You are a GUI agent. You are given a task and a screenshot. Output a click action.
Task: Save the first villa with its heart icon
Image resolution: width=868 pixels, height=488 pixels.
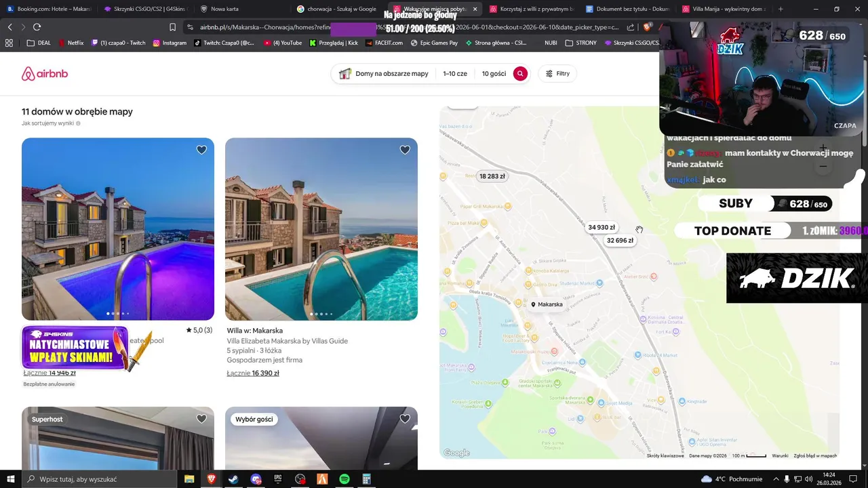(201, 150)
